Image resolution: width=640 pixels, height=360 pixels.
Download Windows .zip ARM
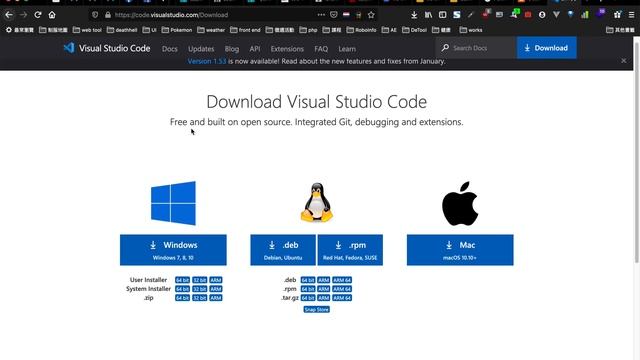coord(216,298)
